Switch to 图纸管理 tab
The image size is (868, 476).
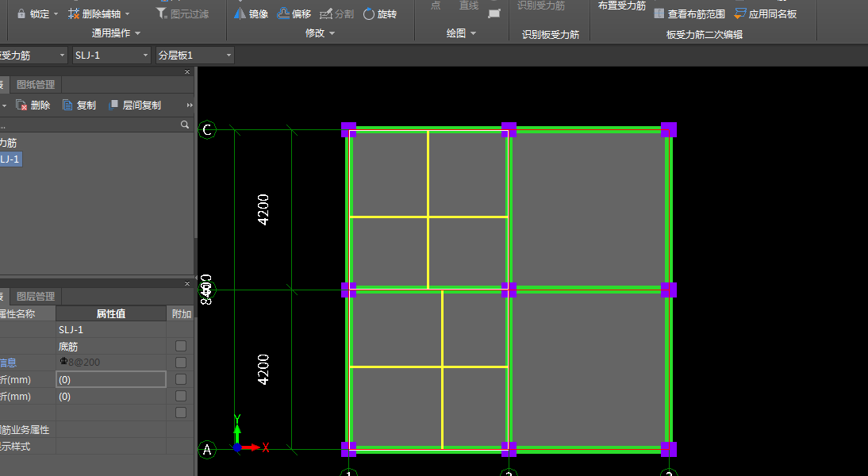click(36, 85)
